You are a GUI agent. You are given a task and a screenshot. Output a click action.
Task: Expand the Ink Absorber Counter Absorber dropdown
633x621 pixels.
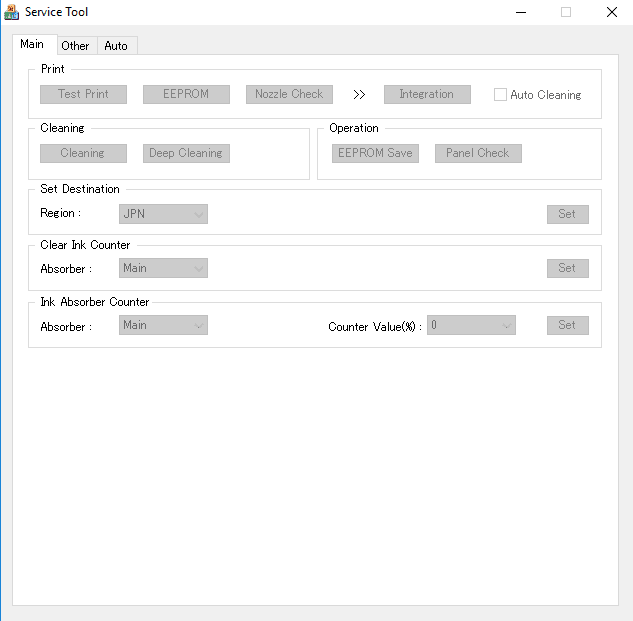pyautogui.click(x=163, y=325)
